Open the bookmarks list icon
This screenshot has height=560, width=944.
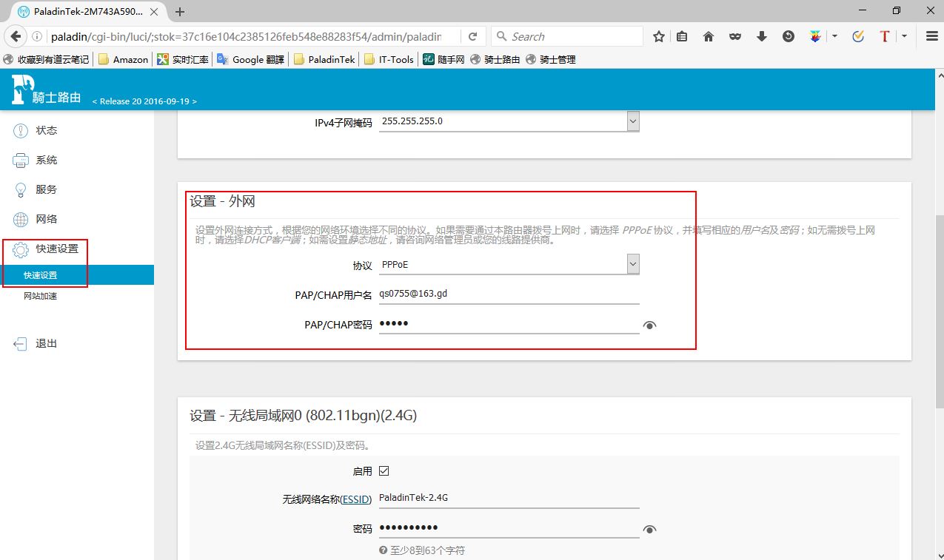(x=682, y=36)
